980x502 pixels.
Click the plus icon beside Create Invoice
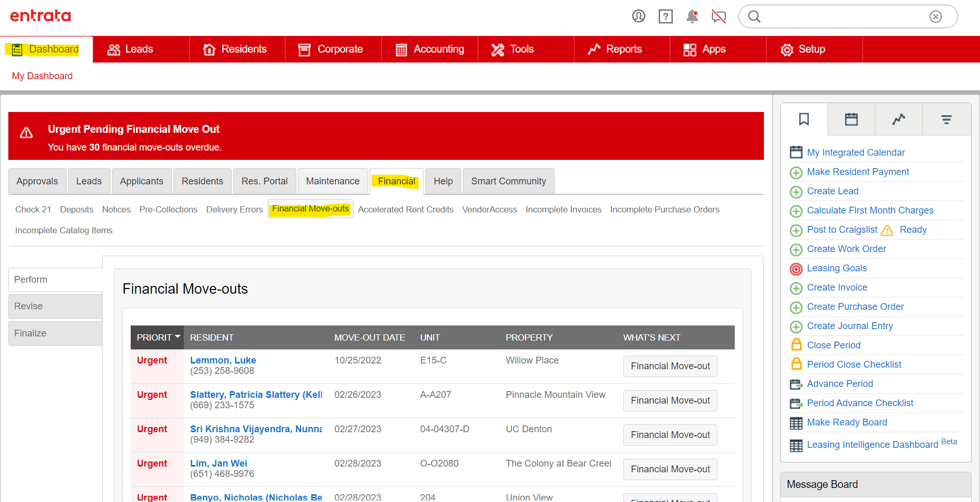796,288
